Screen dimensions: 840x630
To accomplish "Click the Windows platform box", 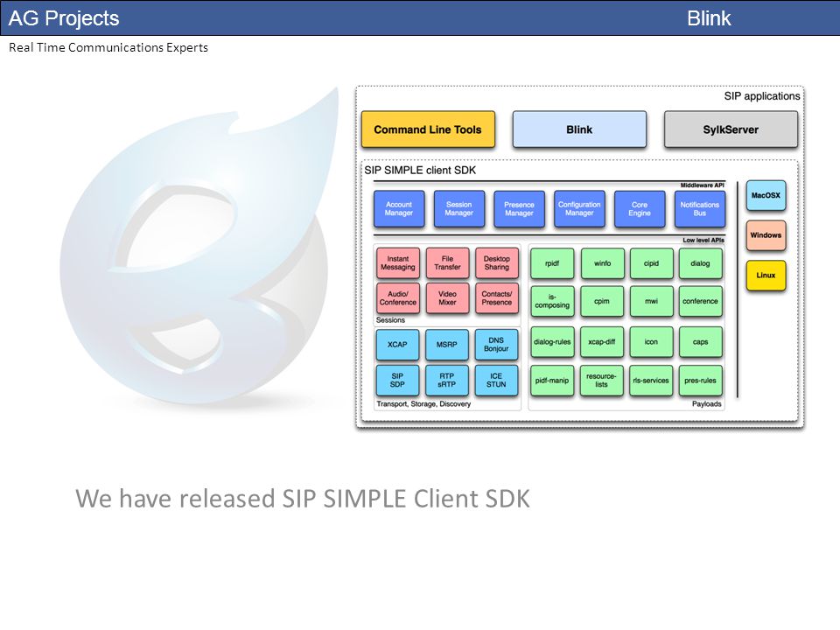I will 766,235.
